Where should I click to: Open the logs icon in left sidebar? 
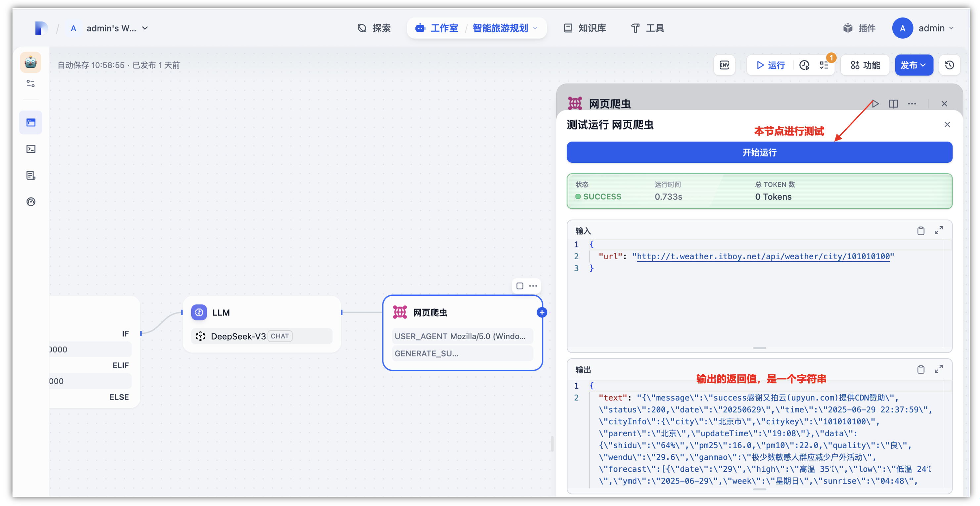[31, 175]
